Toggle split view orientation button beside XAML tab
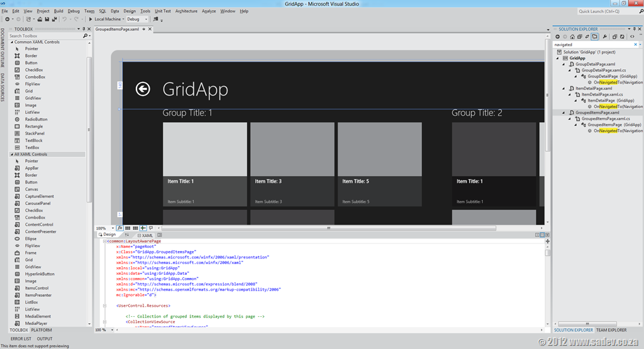644x349 pixels. [x=159, y=235]
